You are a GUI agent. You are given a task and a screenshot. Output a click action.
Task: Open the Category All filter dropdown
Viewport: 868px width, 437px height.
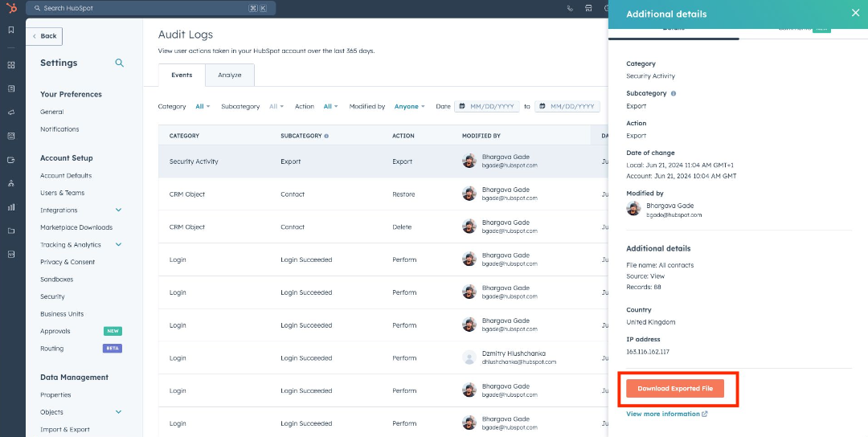(203, 106)
